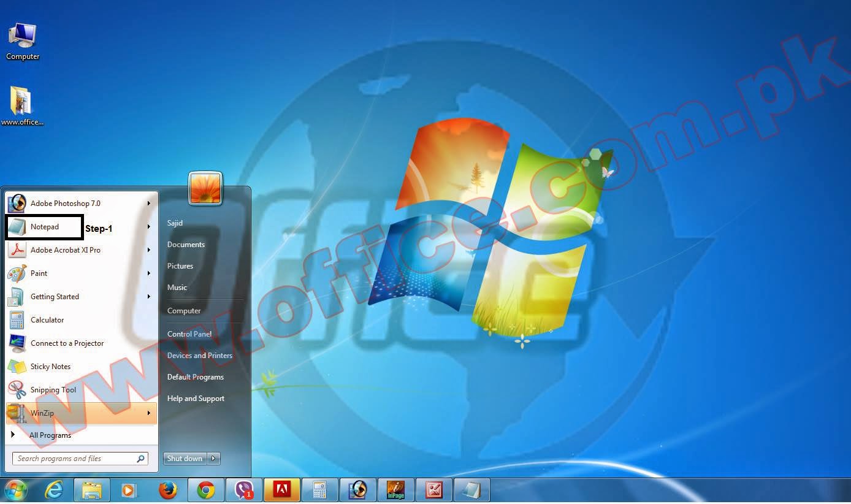The height and width of the screenshot is (504, 851).
Task: Expand the Notepad jump list arrow
Action: click(149, 227)
